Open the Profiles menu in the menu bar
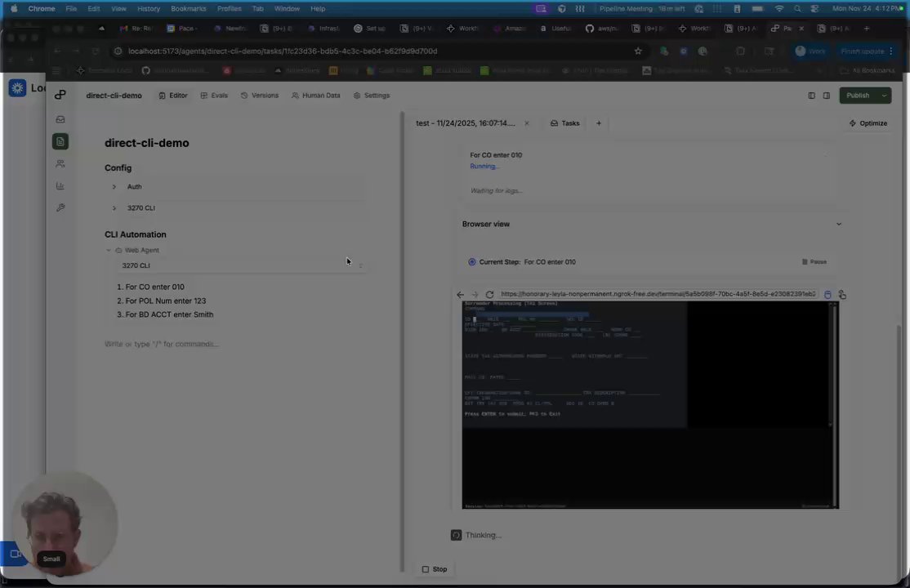 [x=230, y=9]
